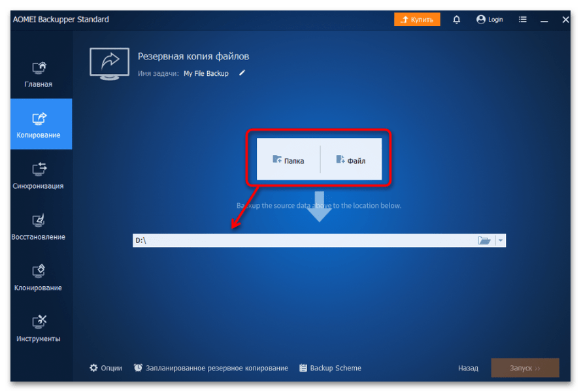
Task: Expand the destination path dropdown arrow
Action: click(x=501, y=240)
